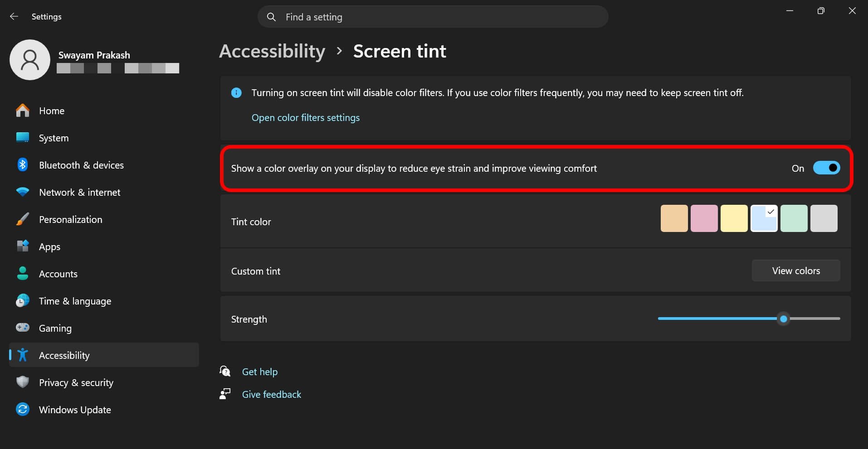Turn off the screen tint toggle
The image size is (868, 449).
tap(826, 168)
